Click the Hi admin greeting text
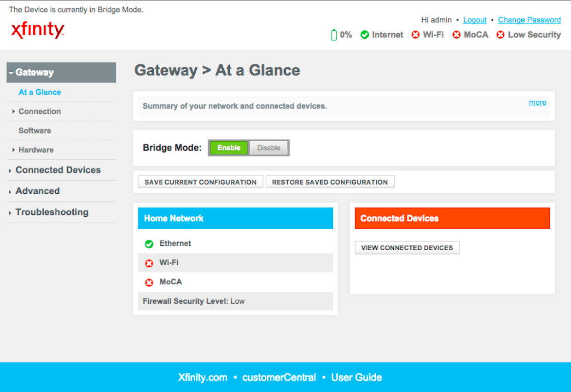The image size is (571, 392). tap(437, 20)
